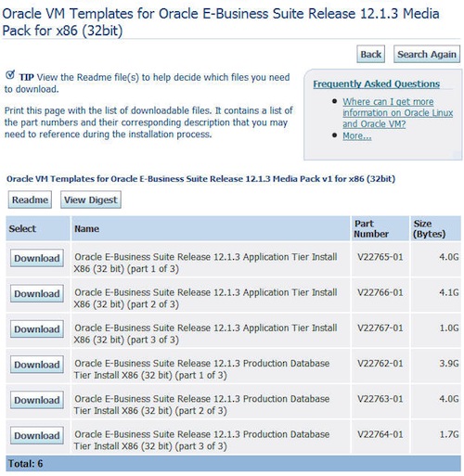This screenshot has height=476, width=464.
Task: Click the Total: 6 footer text
Action: coord(25,464)
